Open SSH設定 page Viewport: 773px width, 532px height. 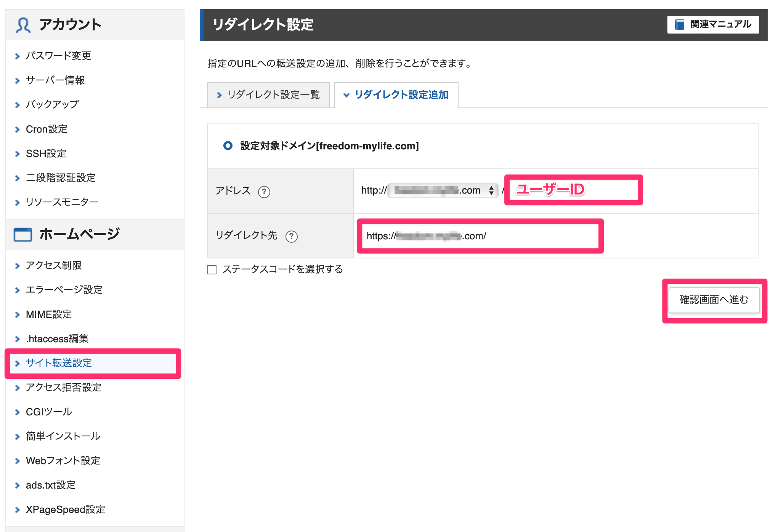pyautogui.click(x=46, y=154)
